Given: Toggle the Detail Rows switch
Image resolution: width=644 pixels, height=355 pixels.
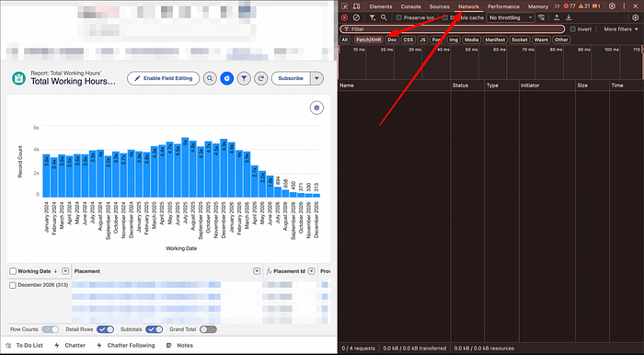Looking at the screenshot, I should tap(106, 329).
